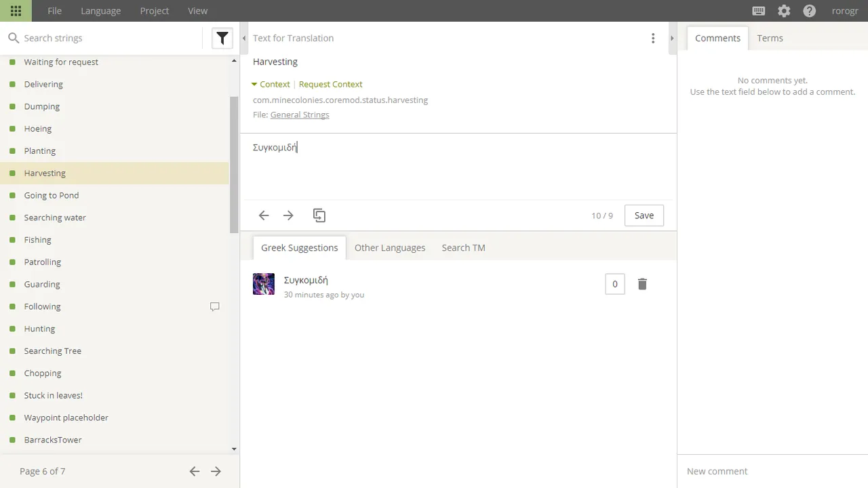This screenshot has height=488, width=868.
Task: Open the Search TM tab
Action: (463, 247)
